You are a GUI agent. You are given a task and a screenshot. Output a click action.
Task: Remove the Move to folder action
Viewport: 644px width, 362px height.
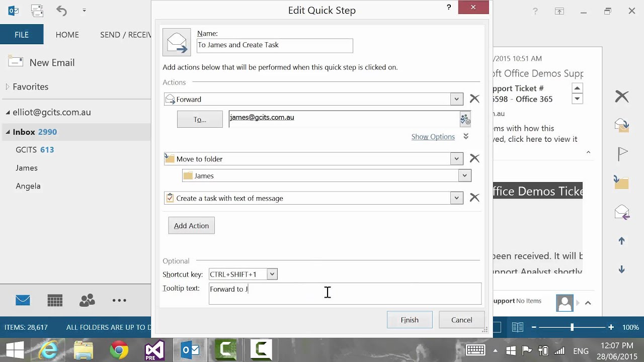474,158
